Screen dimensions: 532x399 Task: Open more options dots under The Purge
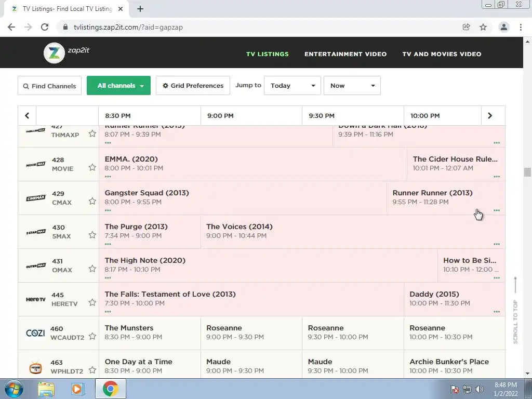108,244
